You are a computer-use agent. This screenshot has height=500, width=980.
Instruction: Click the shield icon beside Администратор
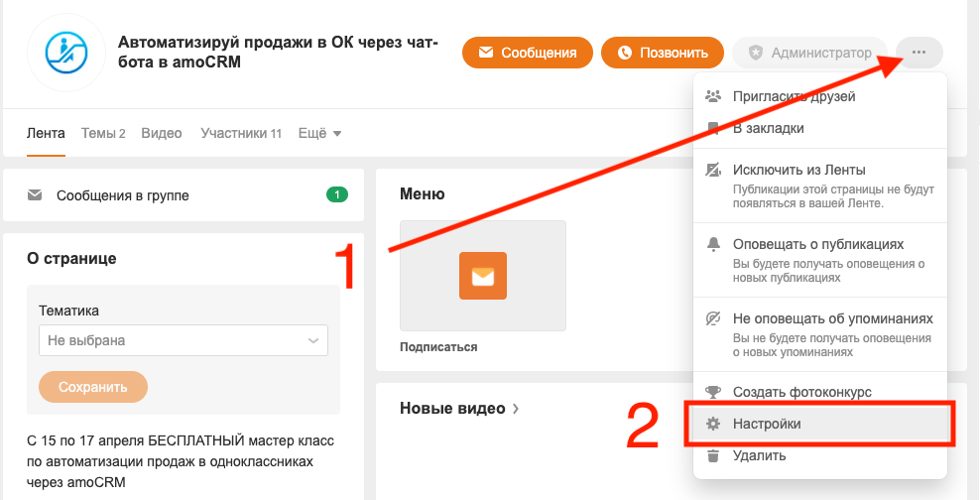[756, 53]
